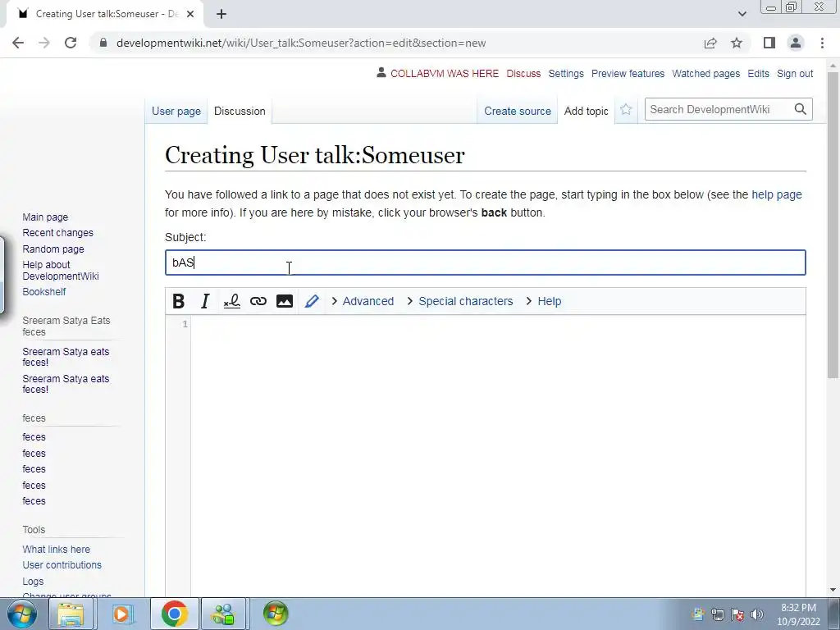
Task: Open Windows Explorer from taskbar
Action: pyautogui.click(x=71, y=614)
